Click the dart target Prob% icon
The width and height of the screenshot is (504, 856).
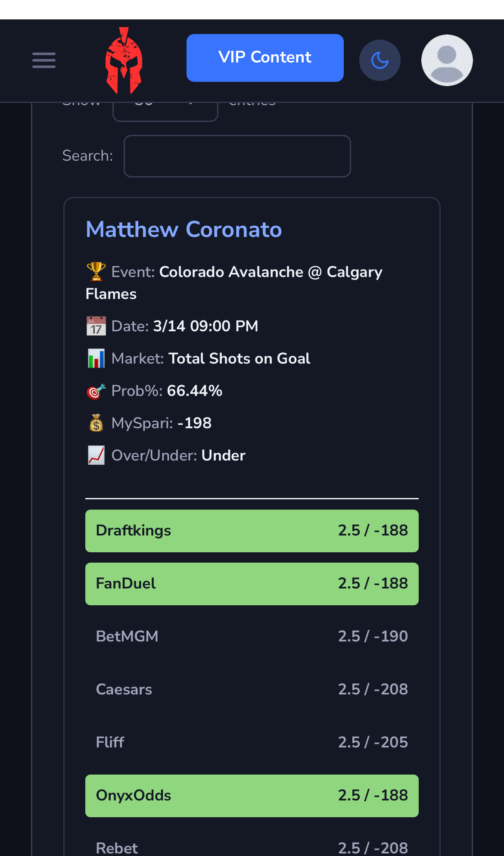pyautogui.click(x=96, y=391)
